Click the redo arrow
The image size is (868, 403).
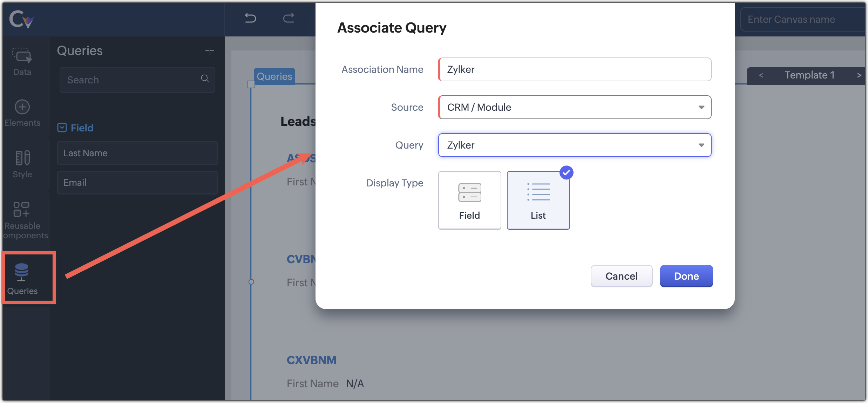289,18
